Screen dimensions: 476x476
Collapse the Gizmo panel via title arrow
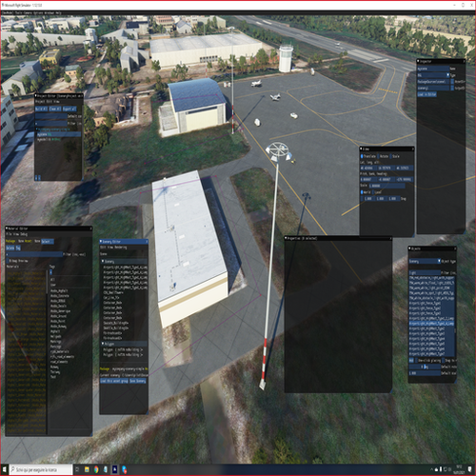[x=362, y=149]
